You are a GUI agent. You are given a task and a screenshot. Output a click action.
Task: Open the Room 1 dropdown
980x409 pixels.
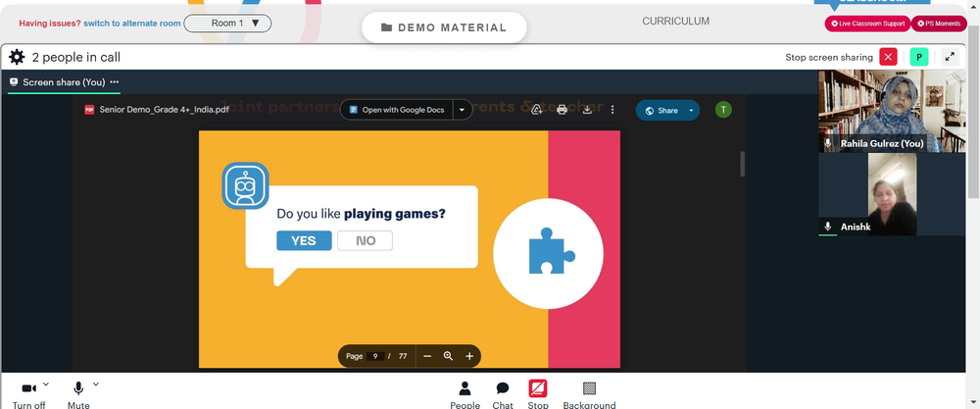pyautogui.click(x=227, y=24)
